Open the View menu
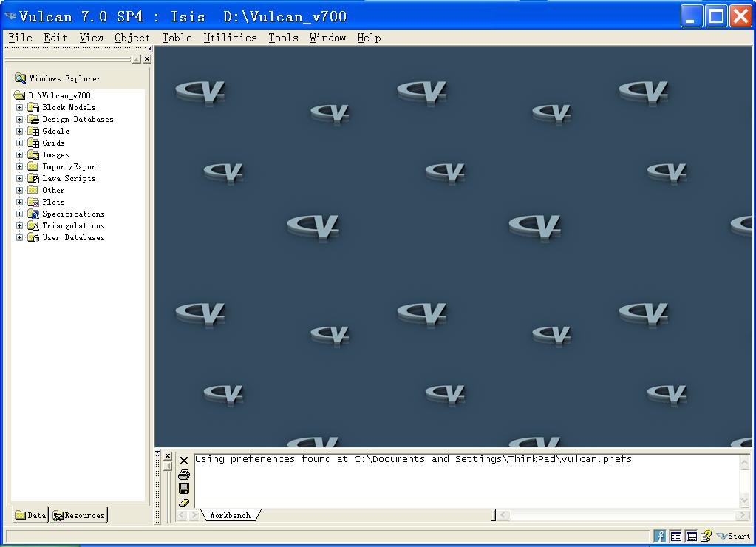 click(x=91, y=38)
